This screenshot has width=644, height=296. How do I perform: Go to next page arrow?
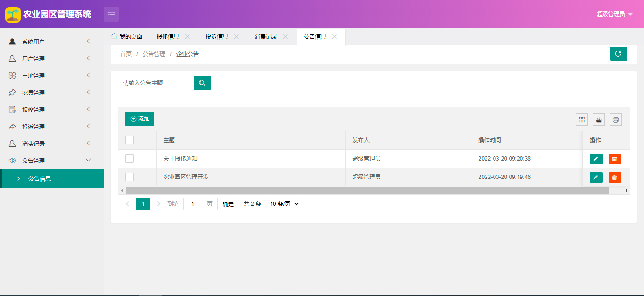[158, 204]
